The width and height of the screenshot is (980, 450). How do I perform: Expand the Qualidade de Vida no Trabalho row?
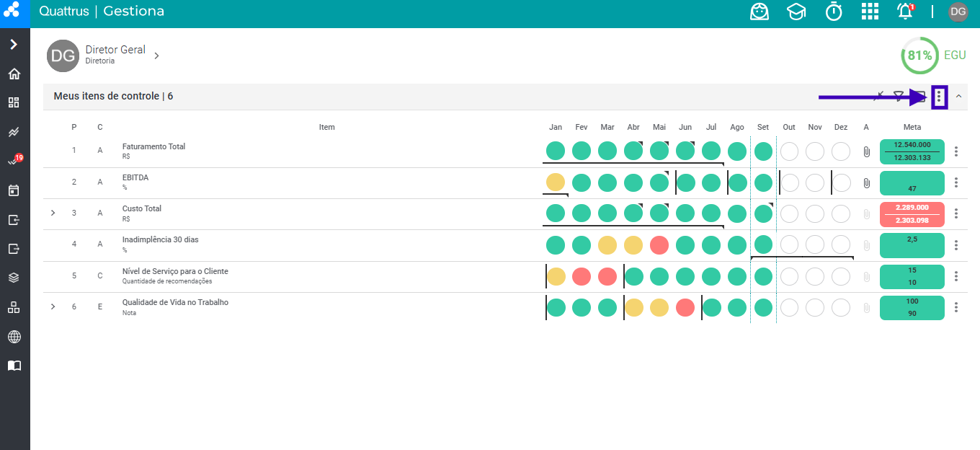[53, 307]
